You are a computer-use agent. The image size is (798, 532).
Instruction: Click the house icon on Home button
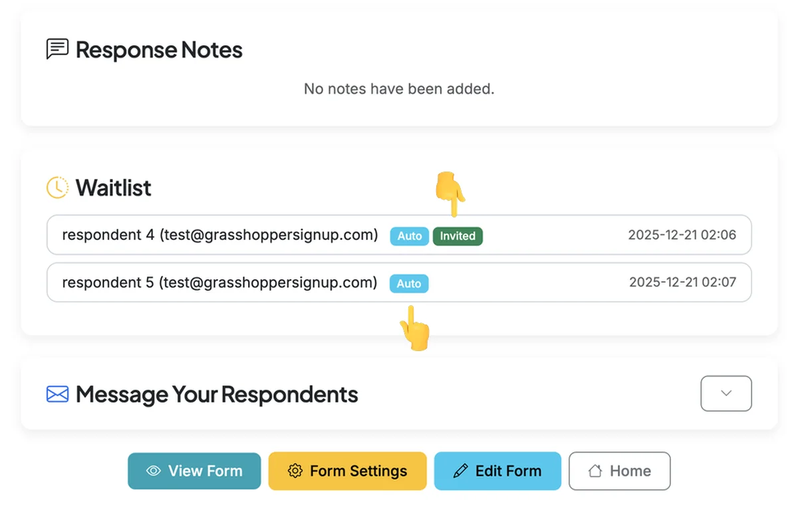(x=595, y=471)
